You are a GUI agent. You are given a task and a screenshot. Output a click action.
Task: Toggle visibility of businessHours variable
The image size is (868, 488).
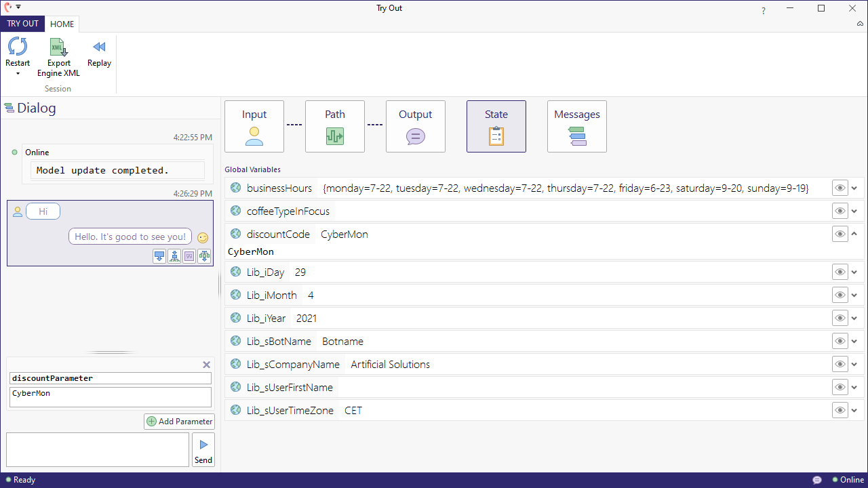coord(840,188)
